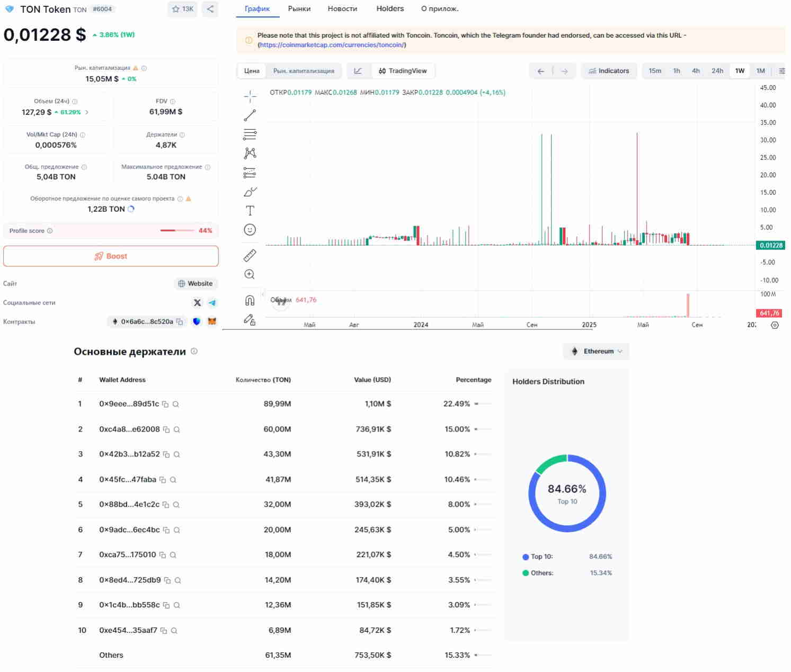Open the Новости tab

(342, 8)
